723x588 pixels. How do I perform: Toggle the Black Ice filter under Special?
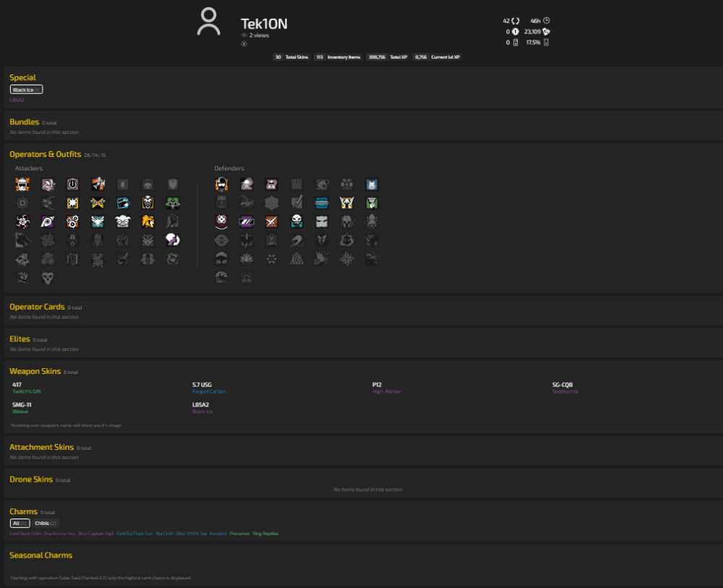pyautogui.click(x=26, y=90)
